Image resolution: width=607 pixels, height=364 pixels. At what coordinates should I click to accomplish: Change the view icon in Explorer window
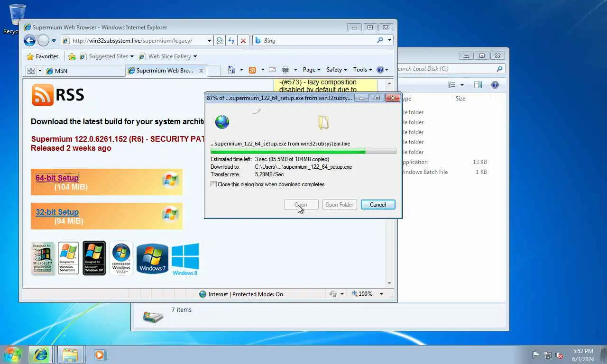(x=451, y=85)
